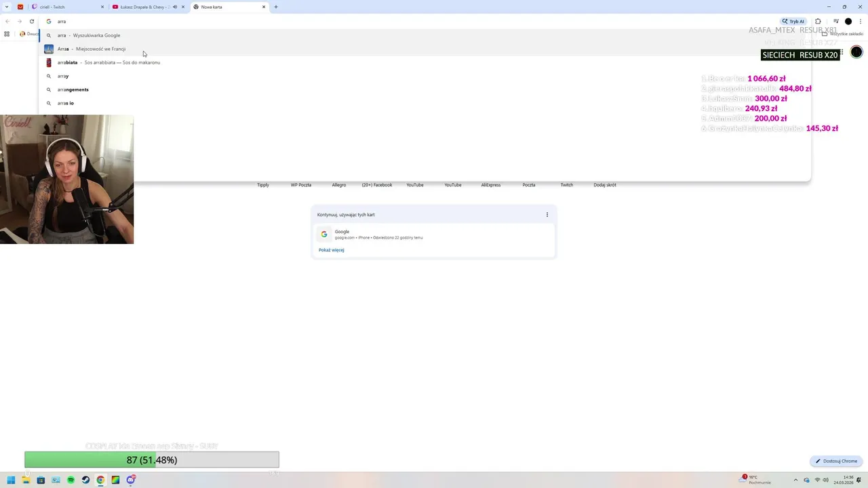The image size is (868, 488).
Task: Open Steam from the taskbar
Action: (85, 480)
